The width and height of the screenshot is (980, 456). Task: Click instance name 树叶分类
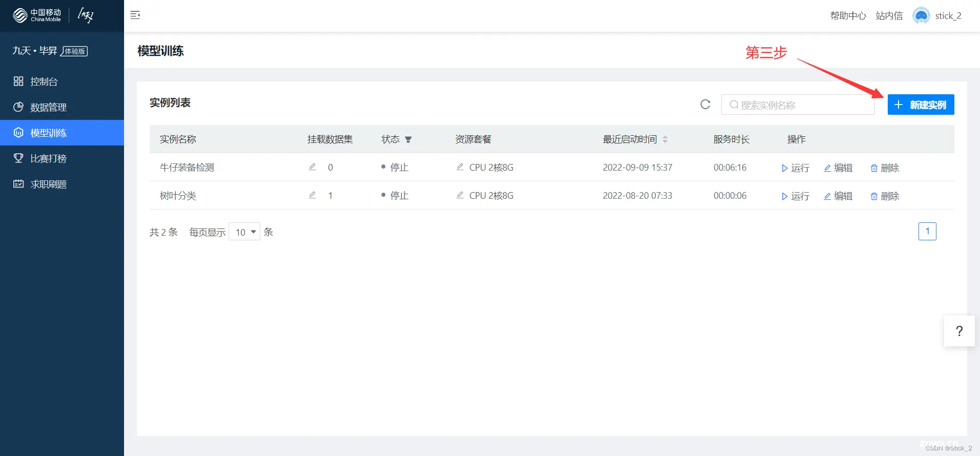(178, 196)
